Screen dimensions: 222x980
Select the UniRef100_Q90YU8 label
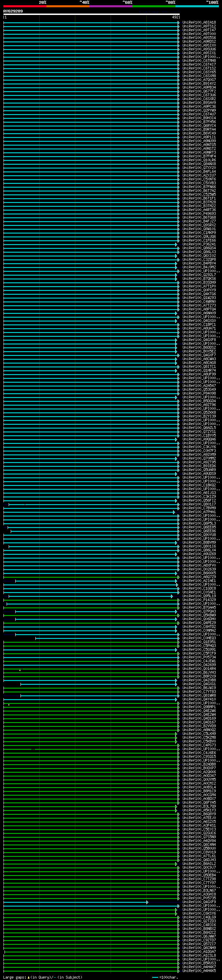(x=199, y=535)
